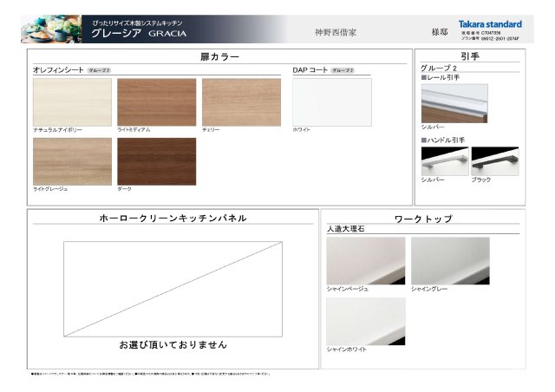The image size is (555, 392).
Task: Click the グレーシア GRACIA title
Action: (x=139, y=33)
